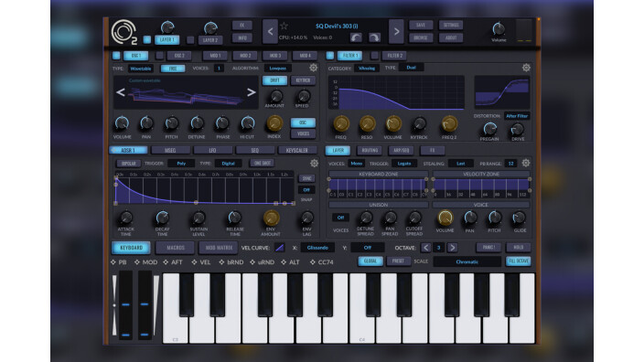The width and height of the screenshot is (644, 362).
Task: Click the PANIC! button
Action: (x=488, y=248)
